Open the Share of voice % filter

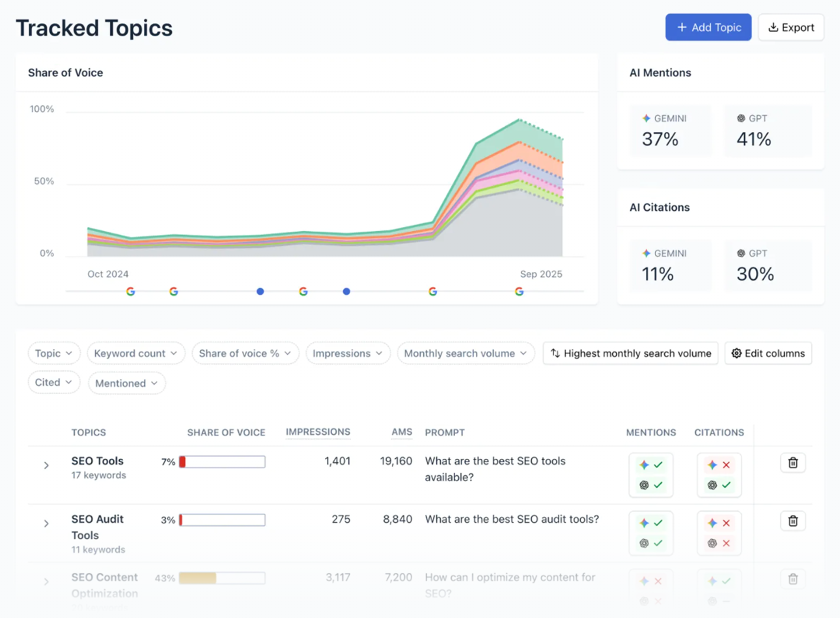[245, 353]
